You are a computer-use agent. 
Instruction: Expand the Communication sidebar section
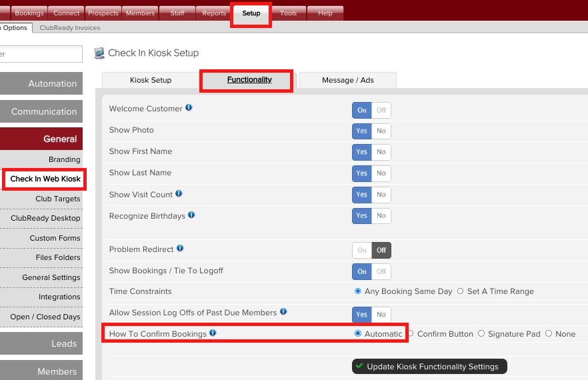(x=41, y=111)
